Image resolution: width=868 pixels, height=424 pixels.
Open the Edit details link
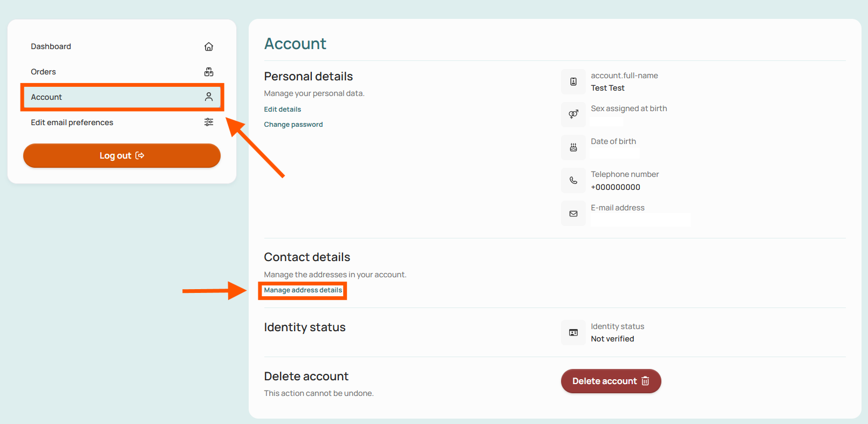pos(282,109)
